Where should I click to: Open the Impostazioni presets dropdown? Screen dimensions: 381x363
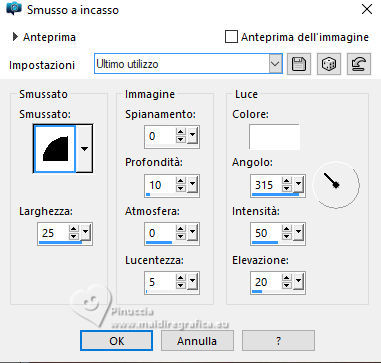click(x=275, y=64)
